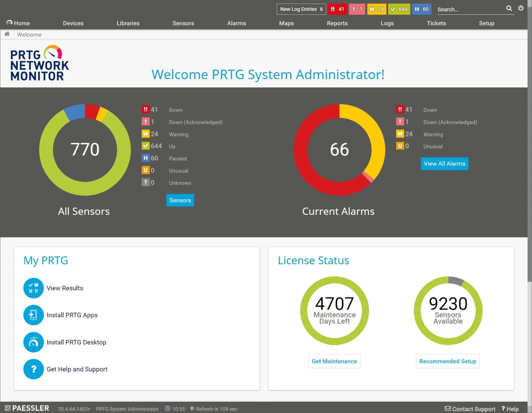Open the Devices menu
The height and width of the screenshot is (413, 532).
coord(73,23)
